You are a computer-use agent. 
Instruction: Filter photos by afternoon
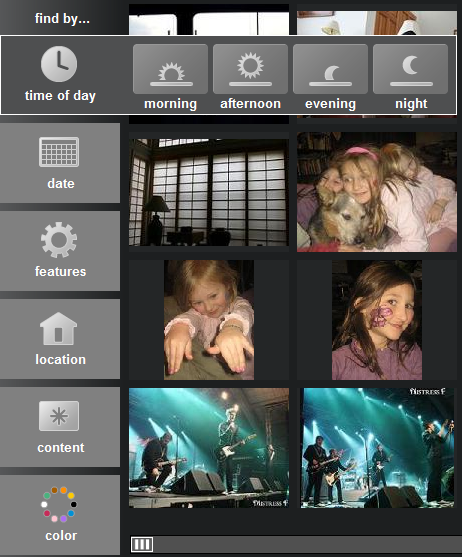tap(250, 69)
